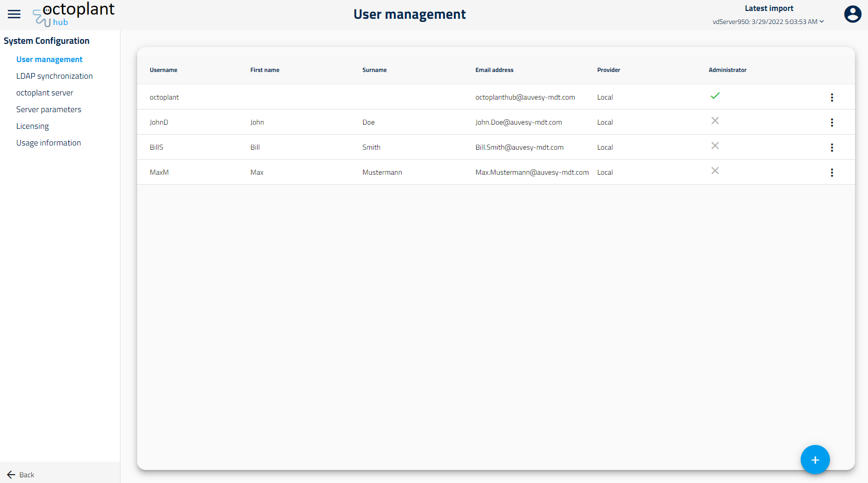Open the user account profile icon
The image size is (868, 483).
852,14
